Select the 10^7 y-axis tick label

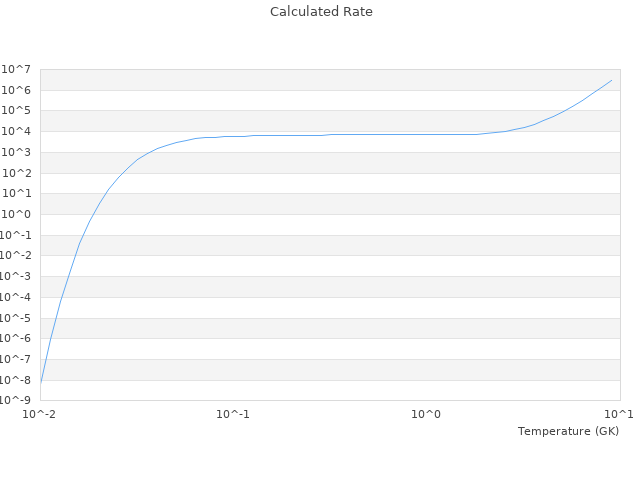[16, 69]
